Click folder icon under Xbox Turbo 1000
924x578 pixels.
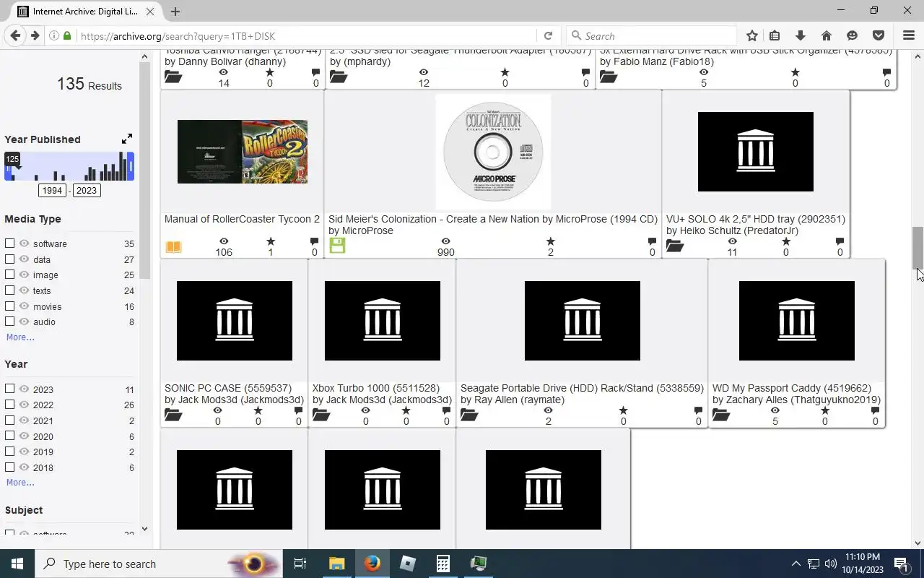(321, 415)
